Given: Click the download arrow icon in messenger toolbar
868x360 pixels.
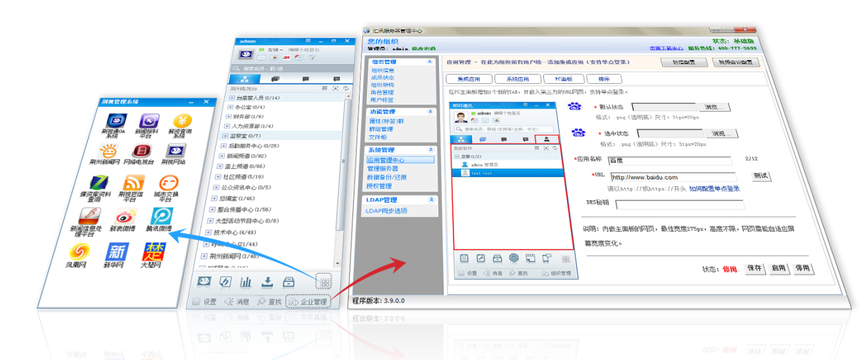Looking at the screenshot, I should point(267,282).
